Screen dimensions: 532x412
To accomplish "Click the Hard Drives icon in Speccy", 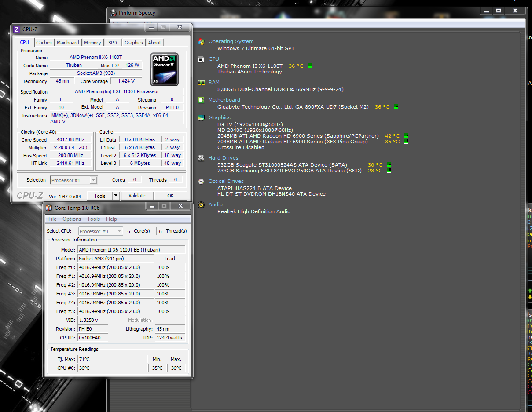I will tap(201, 158).
